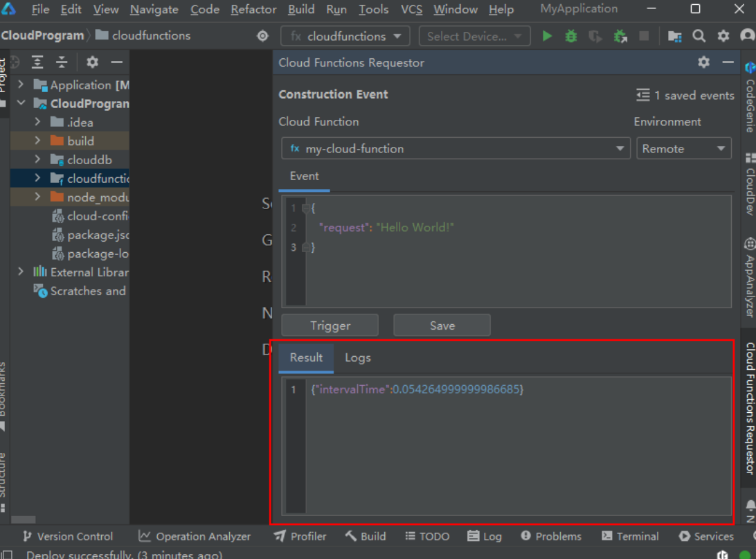Open the saved events list icon

tap(642, 95)
